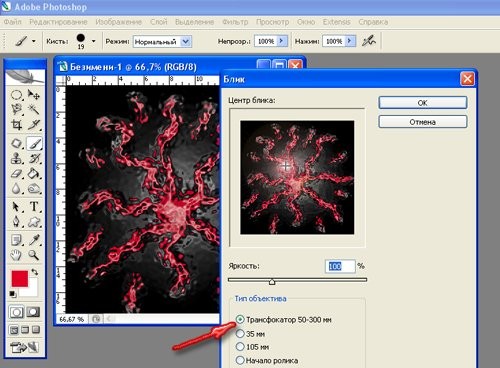This screenshot has width=500, height=368.
Task: Select Начало ролика lens type
Action: pos(240,360)
